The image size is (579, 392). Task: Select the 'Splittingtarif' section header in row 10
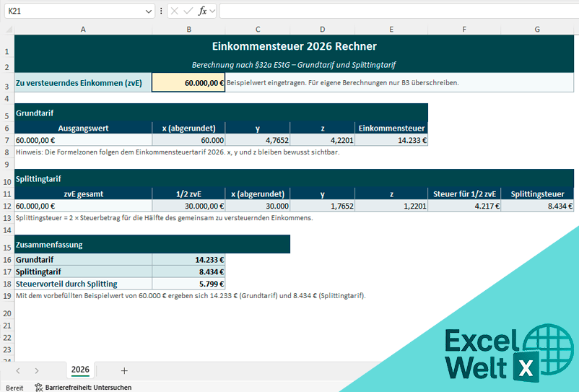pyautogui.click(x=295, y=178)
